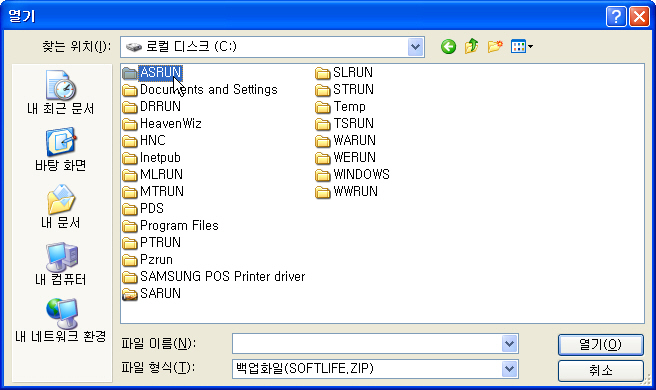Close the Open dialog window
656x390 pixels.
point(639,17)
